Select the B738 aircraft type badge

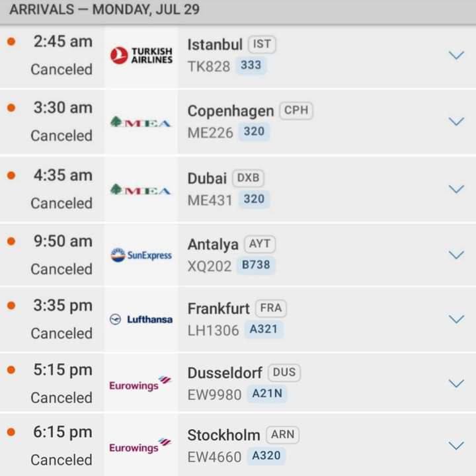[x=256, y=265]
